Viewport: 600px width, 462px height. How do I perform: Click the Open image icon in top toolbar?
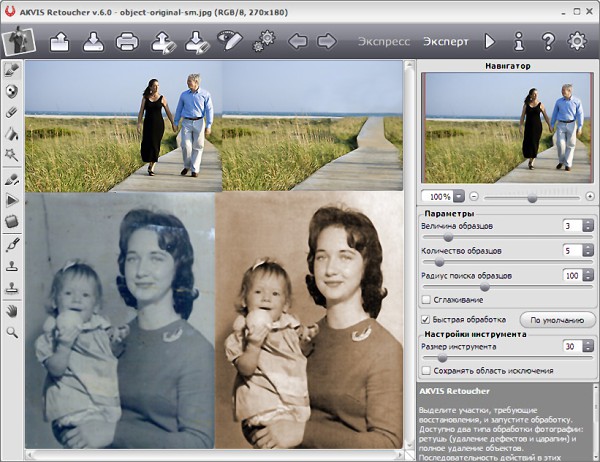pos(59,42)
